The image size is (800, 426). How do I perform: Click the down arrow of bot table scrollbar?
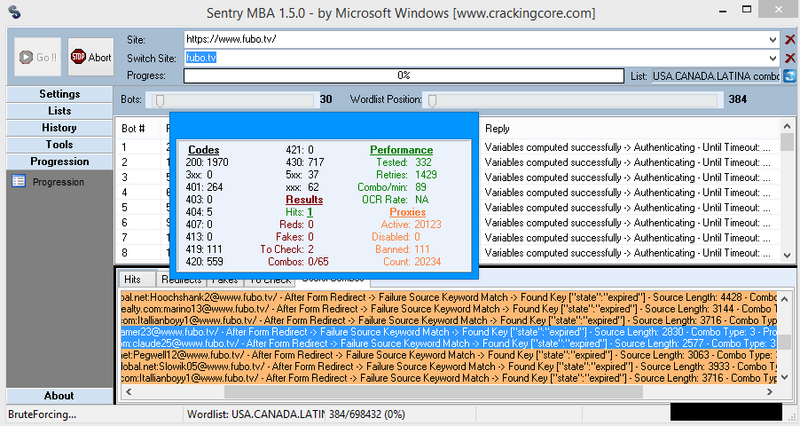tap(787, 255)
